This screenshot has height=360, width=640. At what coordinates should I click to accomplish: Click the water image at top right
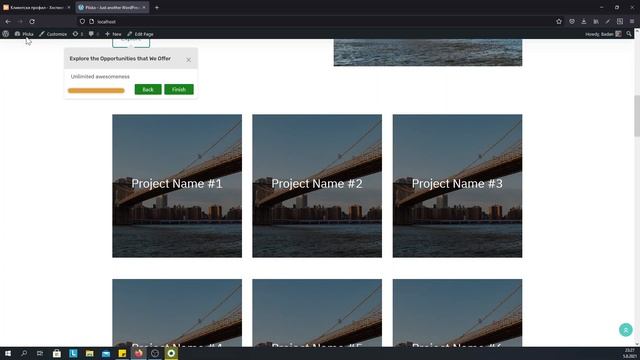click(x=428, y=52)
